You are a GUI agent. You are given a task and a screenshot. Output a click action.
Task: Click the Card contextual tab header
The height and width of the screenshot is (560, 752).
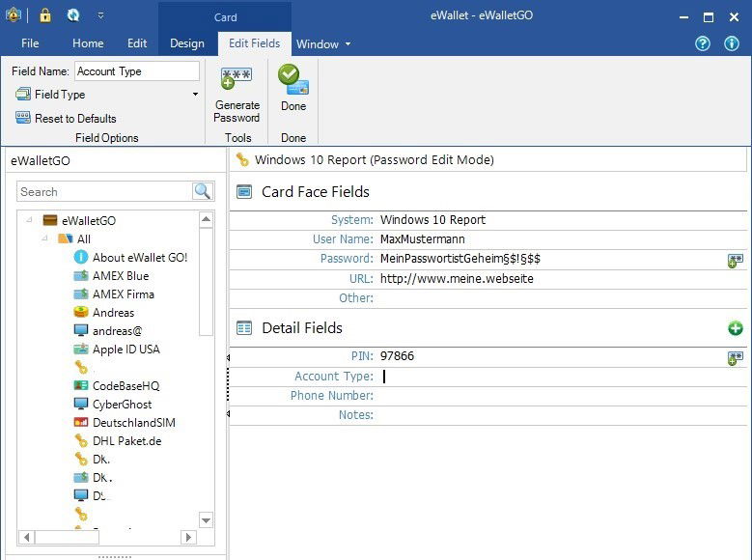click(225, 17)
